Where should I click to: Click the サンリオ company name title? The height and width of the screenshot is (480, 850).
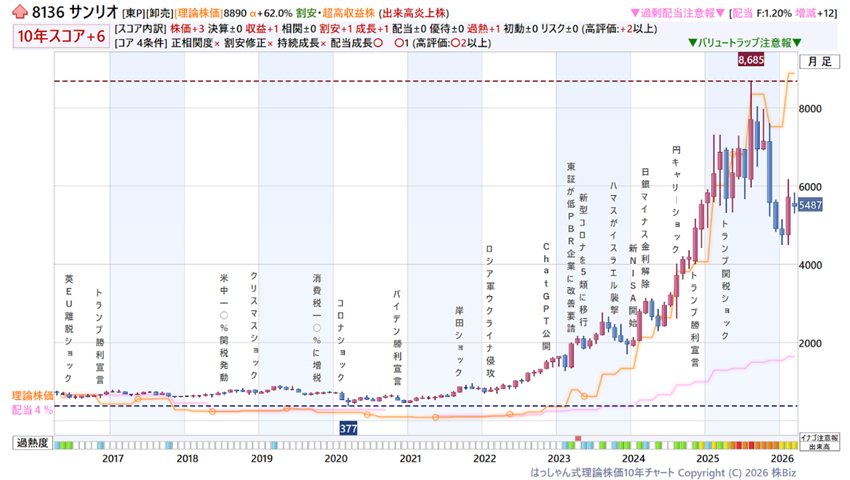(90, 12)
